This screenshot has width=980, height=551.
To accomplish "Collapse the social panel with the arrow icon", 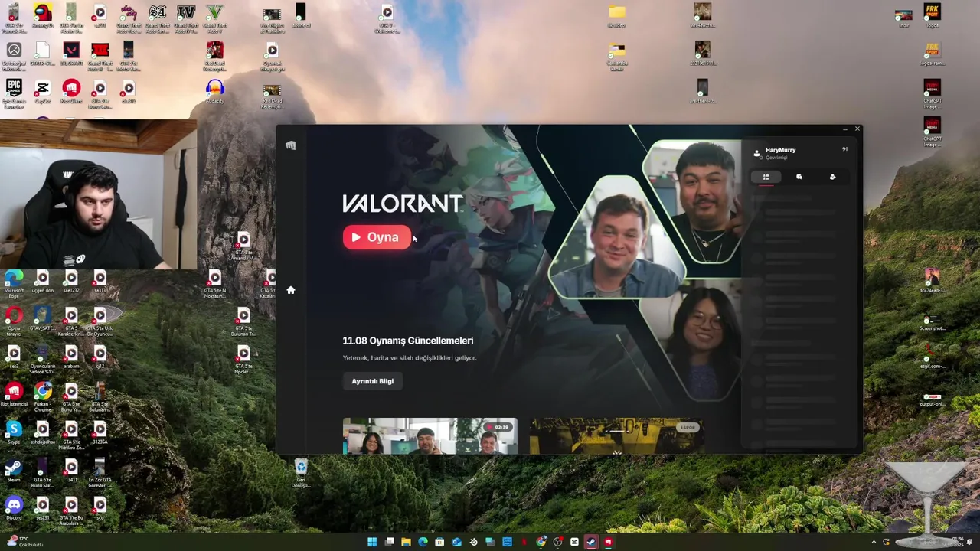I will (845, 149).
